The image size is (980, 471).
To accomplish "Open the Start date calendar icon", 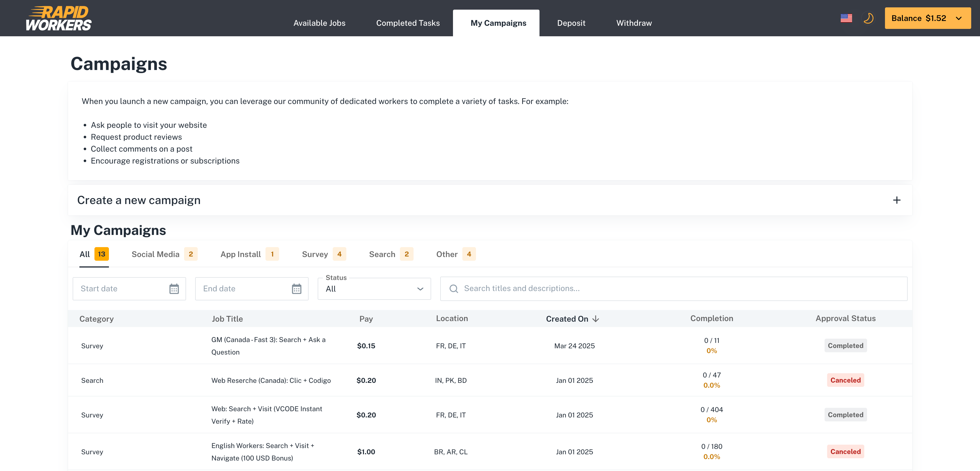I will coord(174,288).
